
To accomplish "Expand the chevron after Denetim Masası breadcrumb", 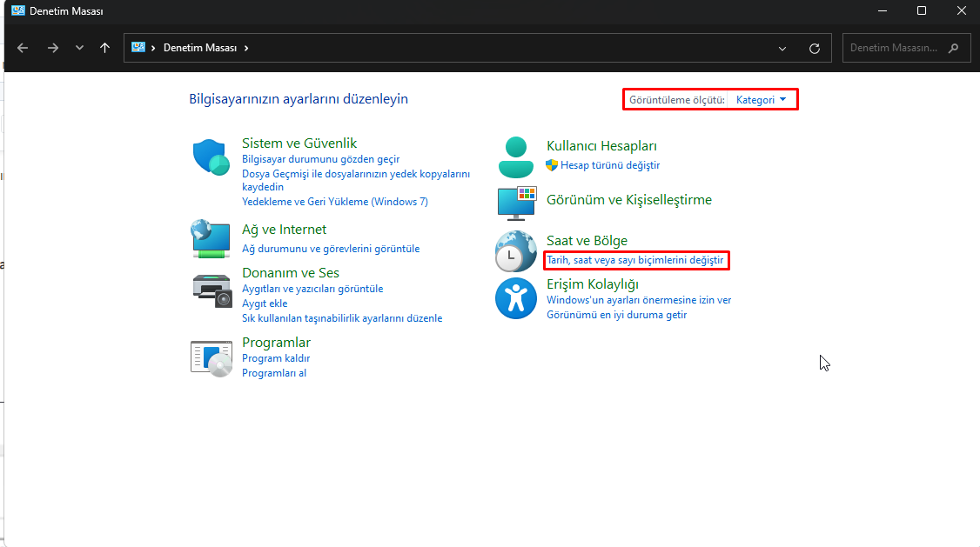I will tap(246, 49).
